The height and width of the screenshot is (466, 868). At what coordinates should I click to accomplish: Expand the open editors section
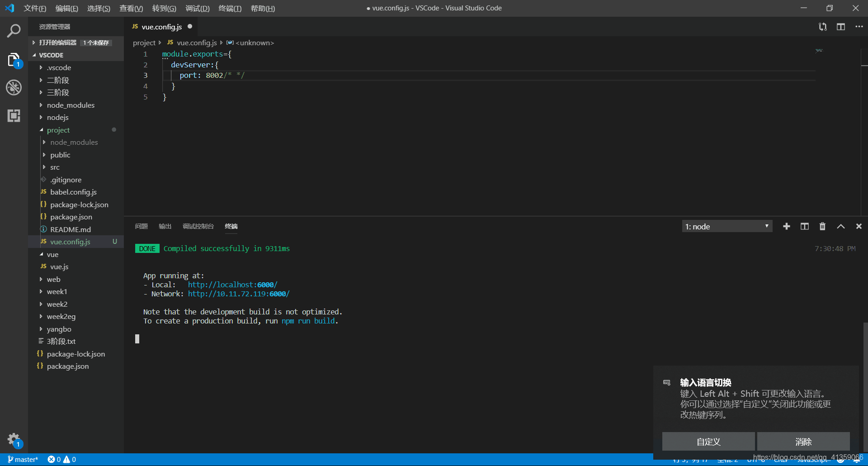75,43
